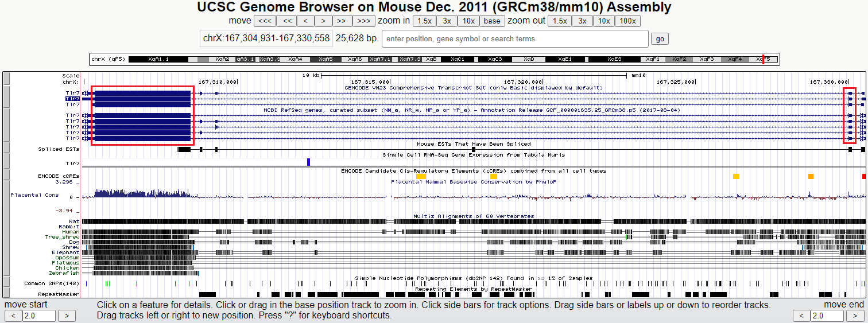This screenshot has height=323, width=868.
Task: Open the Mouse ESTs That Have Been Spliced title
Action: [474, 144]
